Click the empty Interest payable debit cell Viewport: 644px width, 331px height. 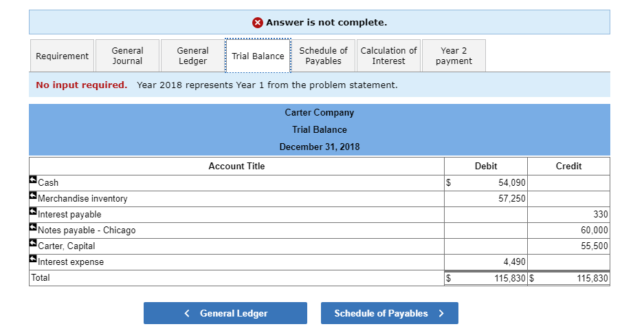tap(486, 215)
